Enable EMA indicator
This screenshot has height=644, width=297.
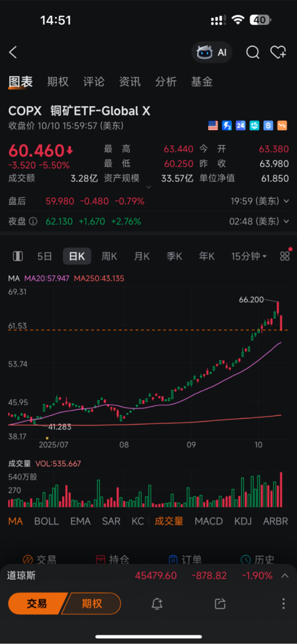[x=80, y=521]
